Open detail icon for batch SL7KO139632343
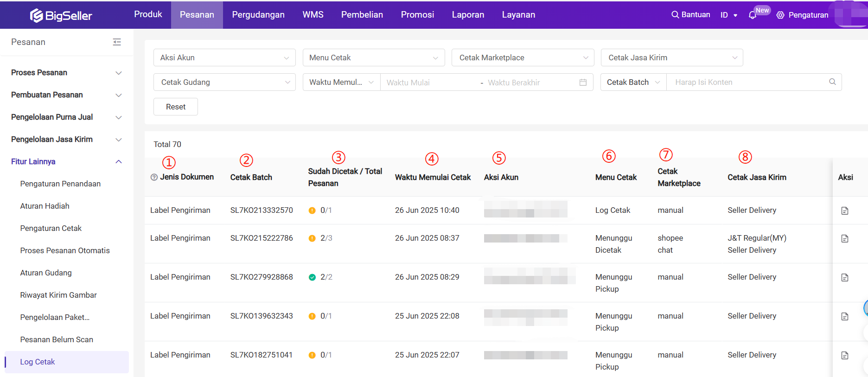 click(845, 316)
